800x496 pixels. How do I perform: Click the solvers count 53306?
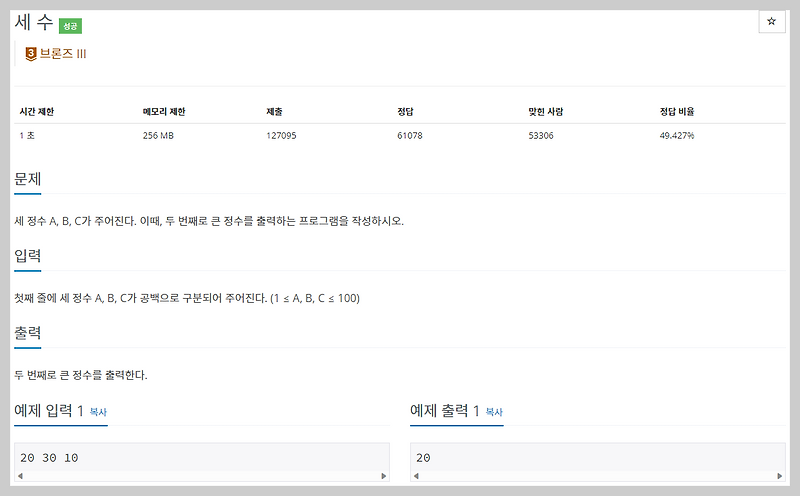point(541,135)
